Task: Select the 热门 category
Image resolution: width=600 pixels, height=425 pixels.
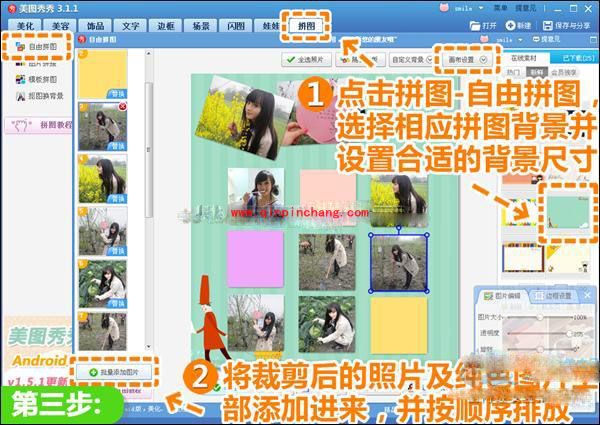Action: coord(513,72)
